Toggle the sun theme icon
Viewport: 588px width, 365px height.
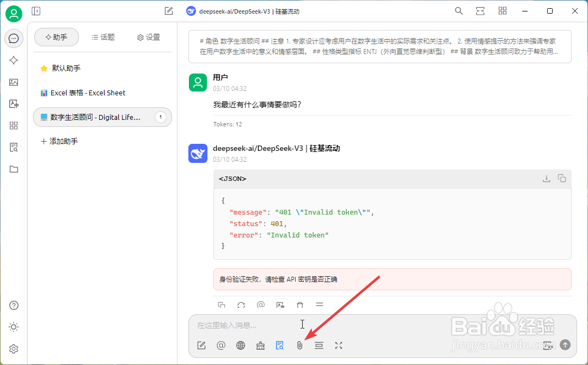click(14, 327)
